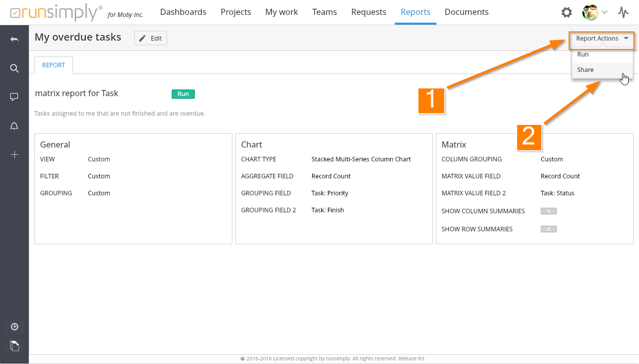Open the user avatar account menu
Image resolution: width=639 pixels, height=364 pixels.
click(x=595, y=12)
